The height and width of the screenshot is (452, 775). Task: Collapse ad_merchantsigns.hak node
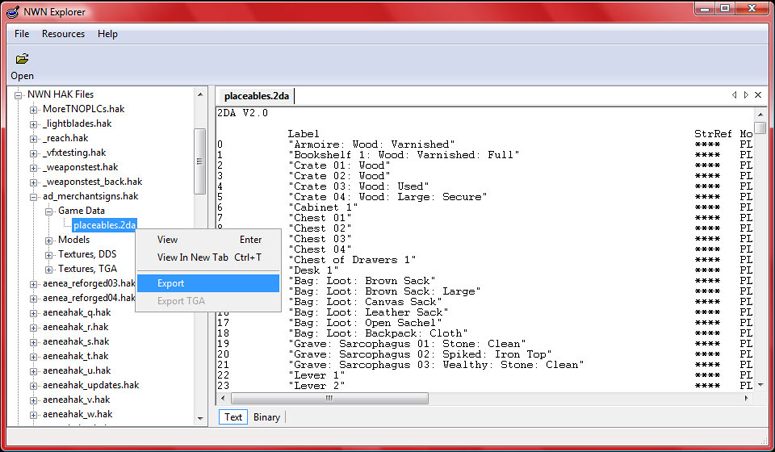(33, 197)
